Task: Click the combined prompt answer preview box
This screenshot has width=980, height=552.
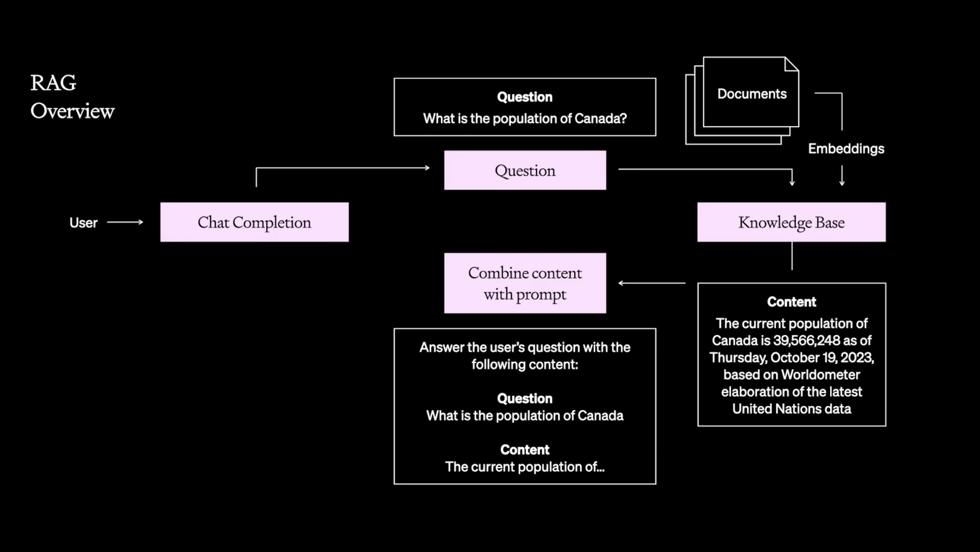Action: click(524, 406)
